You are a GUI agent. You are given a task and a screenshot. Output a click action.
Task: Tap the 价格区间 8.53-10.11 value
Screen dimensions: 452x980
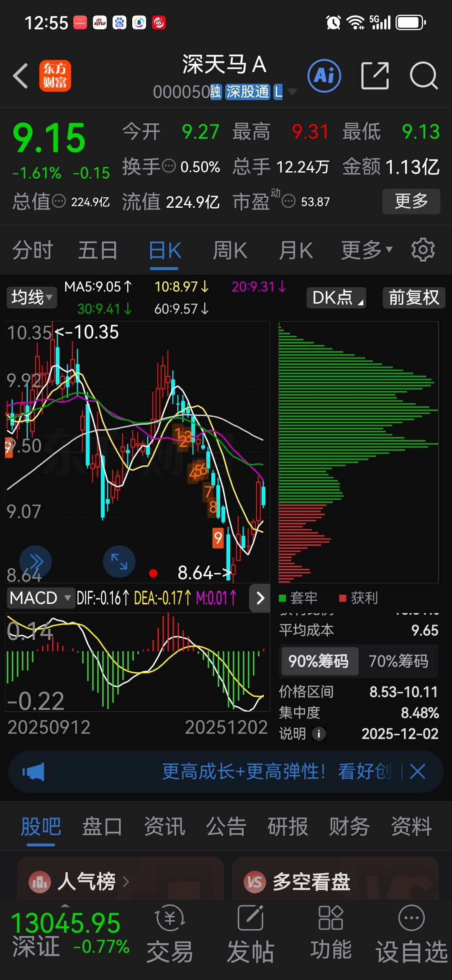coord(404,692)
